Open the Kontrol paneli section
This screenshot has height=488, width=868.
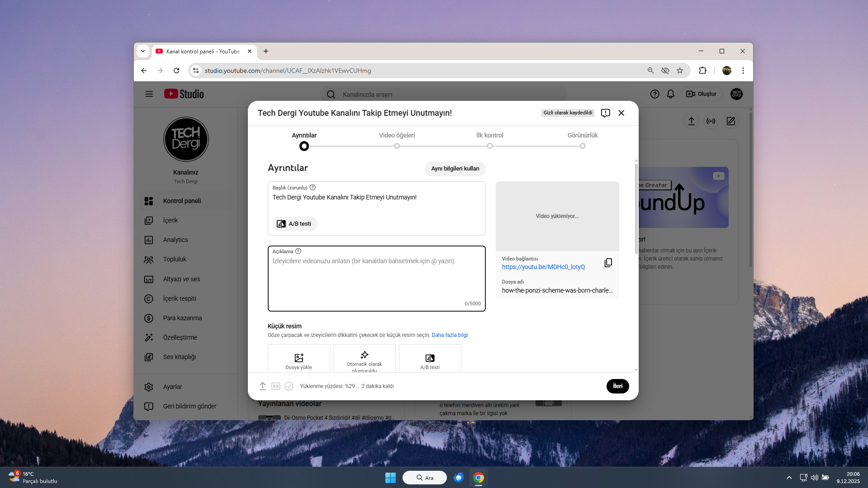182,201
